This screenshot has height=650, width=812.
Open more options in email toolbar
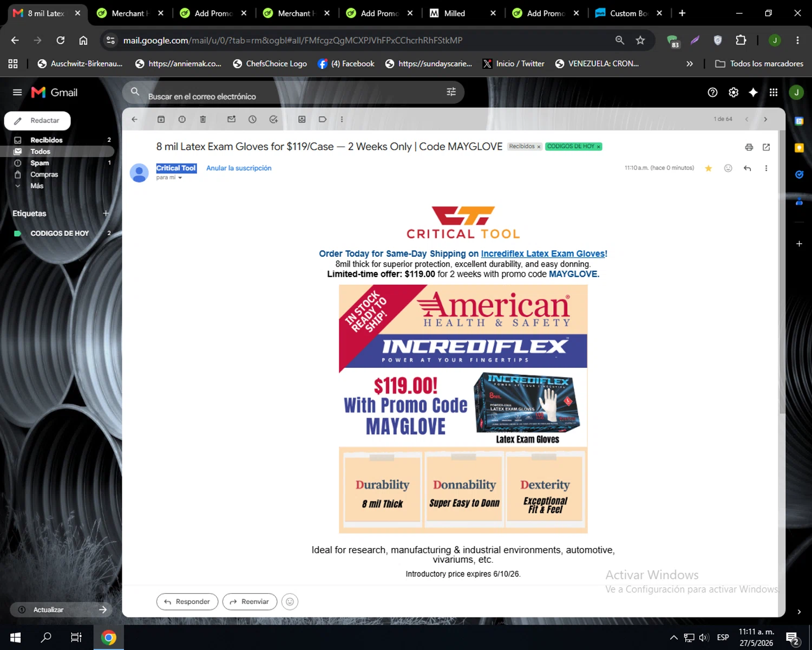pos(342,119)
